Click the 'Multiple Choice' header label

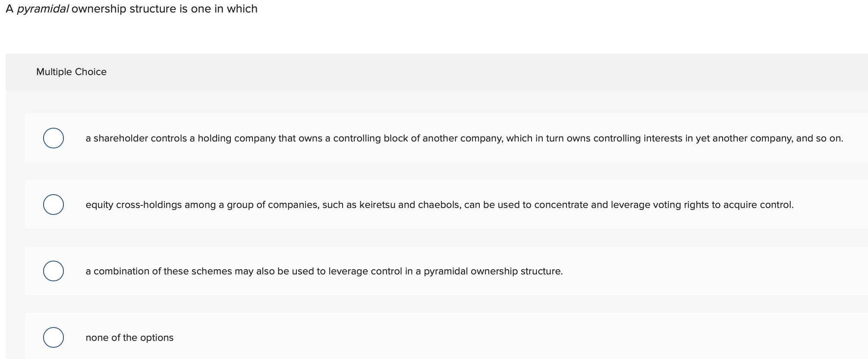click(x=71, y=72)
